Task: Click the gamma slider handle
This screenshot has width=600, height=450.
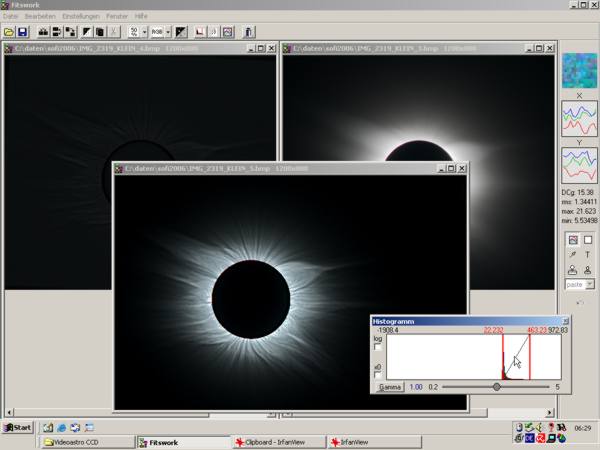Action: (497, 386)
